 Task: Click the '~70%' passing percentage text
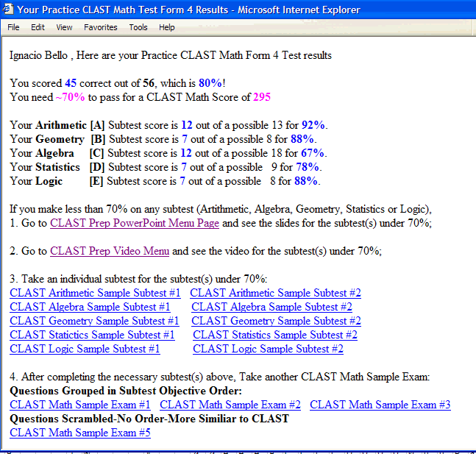70,97
